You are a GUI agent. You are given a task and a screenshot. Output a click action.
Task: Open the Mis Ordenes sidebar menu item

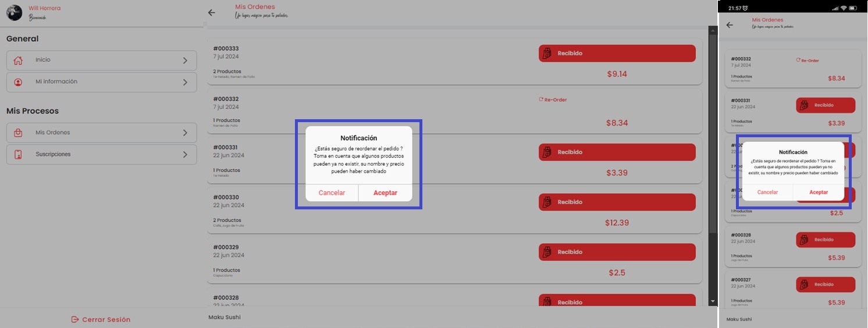[101, 133]
